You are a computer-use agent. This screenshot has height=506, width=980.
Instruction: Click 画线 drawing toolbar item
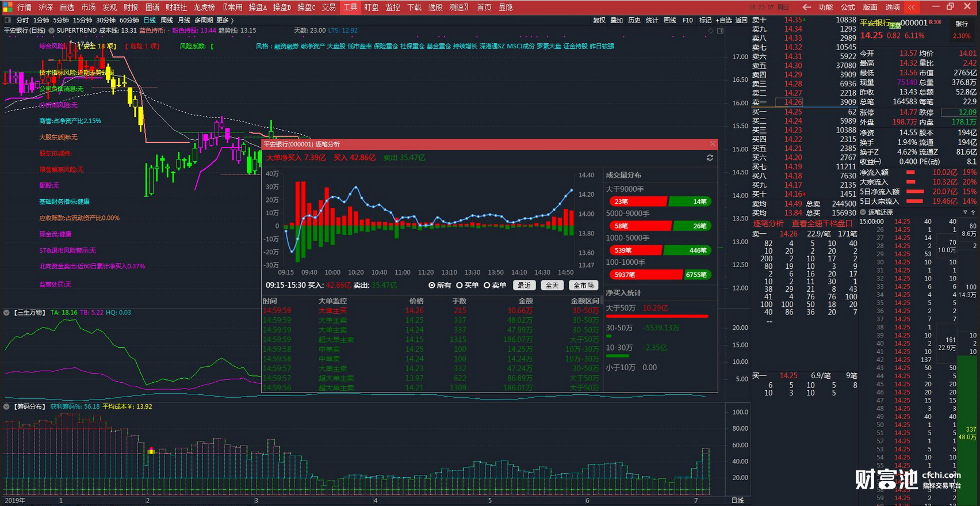pos(670,20)
